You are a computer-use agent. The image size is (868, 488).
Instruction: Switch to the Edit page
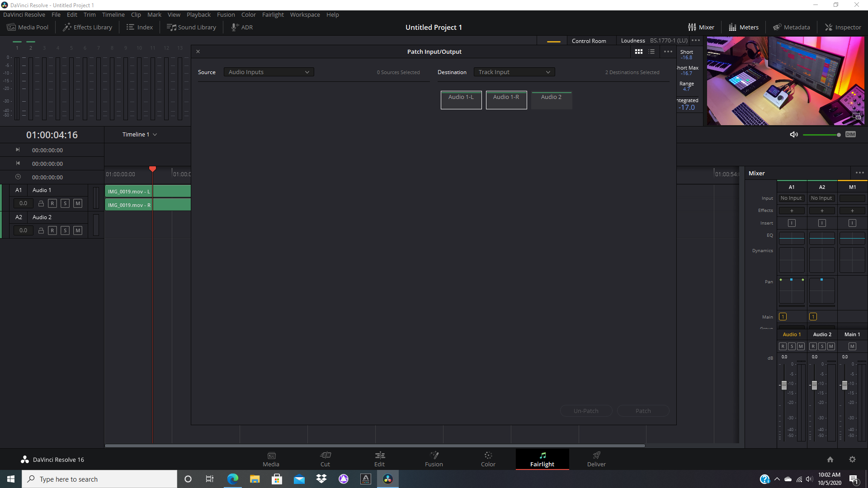tap(379, 459)
